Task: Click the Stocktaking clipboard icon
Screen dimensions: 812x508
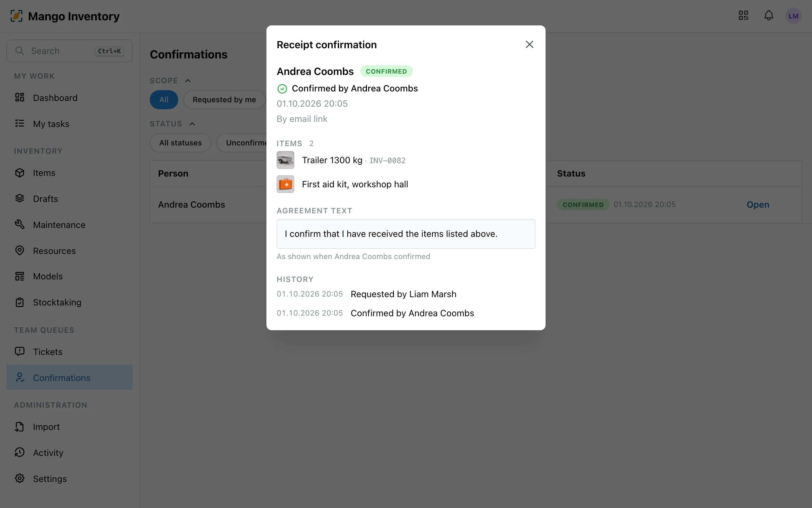Action: point(19,302)
